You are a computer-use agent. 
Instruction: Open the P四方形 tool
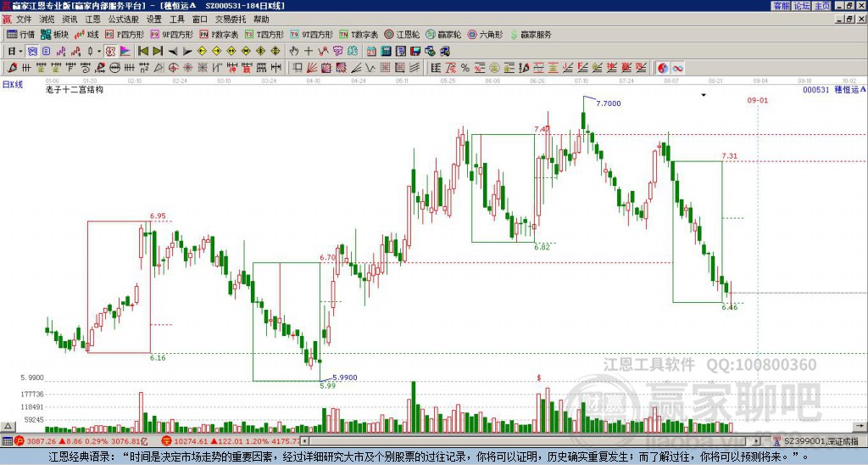(125, 34)
